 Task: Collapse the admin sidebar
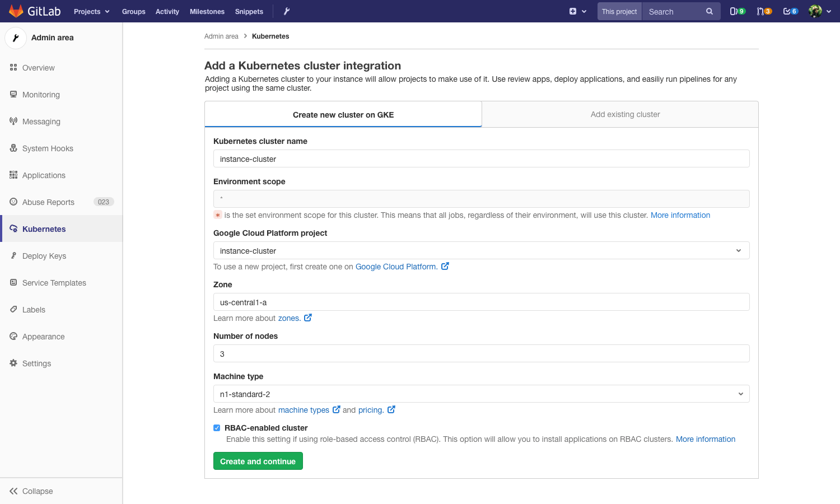point(31,491)
